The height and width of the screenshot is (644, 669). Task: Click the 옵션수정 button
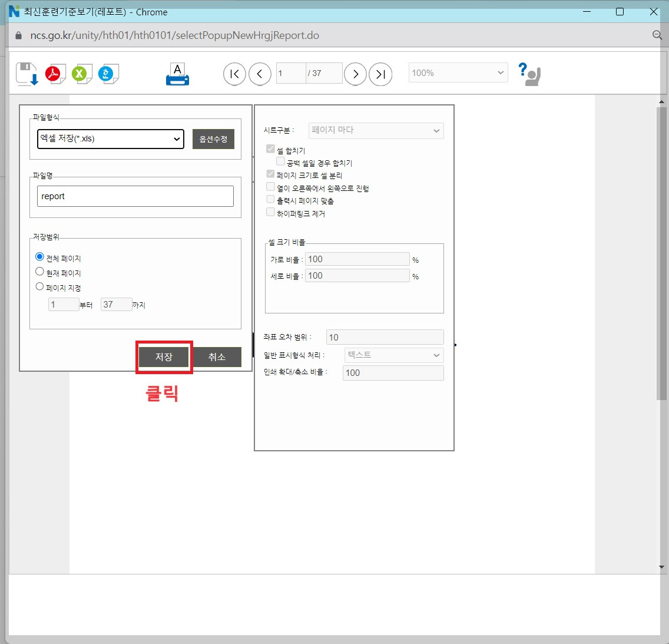click(x=213, y=139)
